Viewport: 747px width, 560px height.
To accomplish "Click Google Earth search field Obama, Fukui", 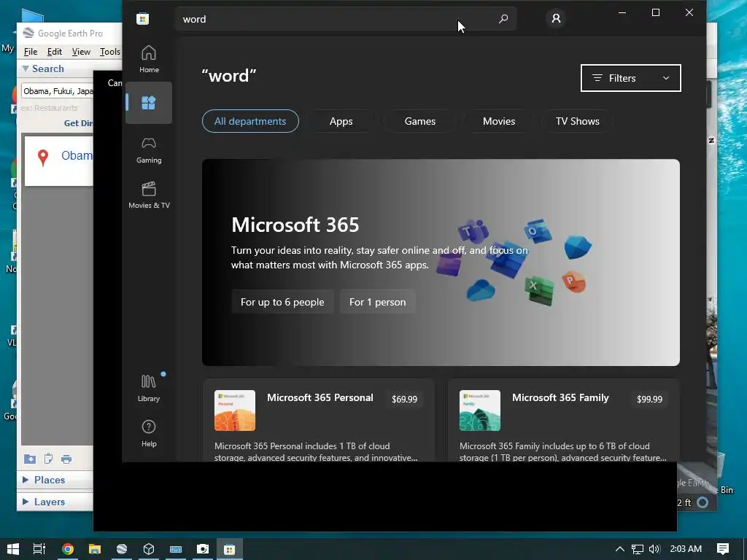I will point(57,91).
